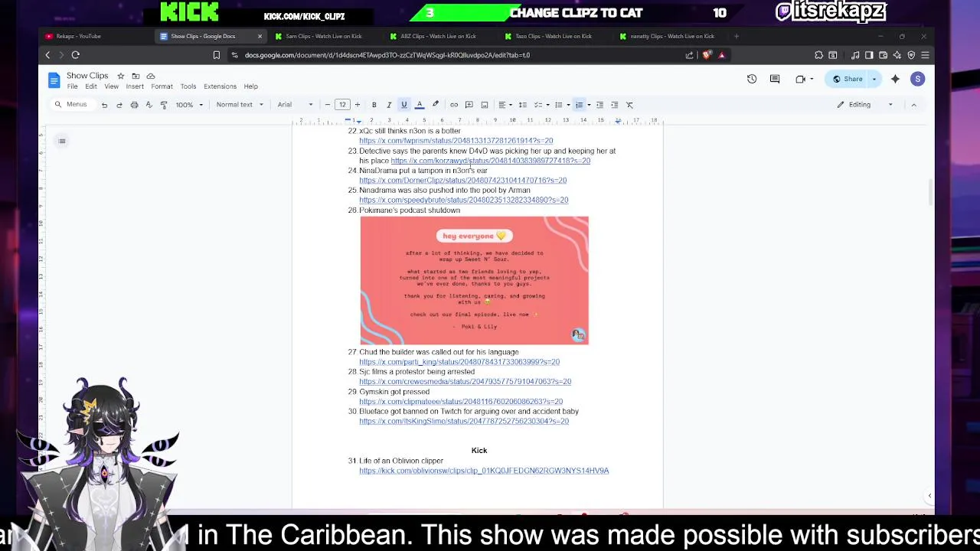The width and height of the screenshot is (980, 551).
Task: Open Brave Shields lion icon
Action: point(706,55)
